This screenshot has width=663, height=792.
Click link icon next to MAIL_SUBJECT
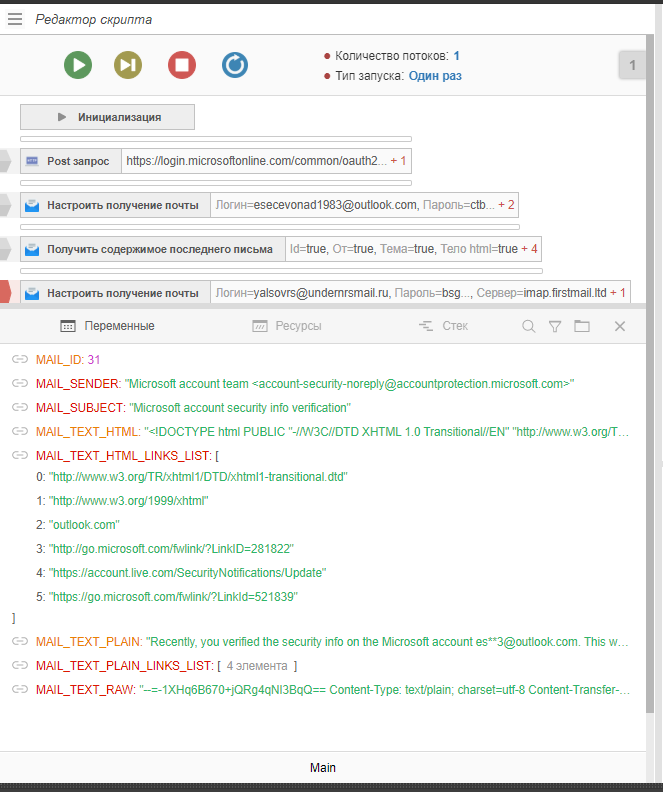coord(20,407)
